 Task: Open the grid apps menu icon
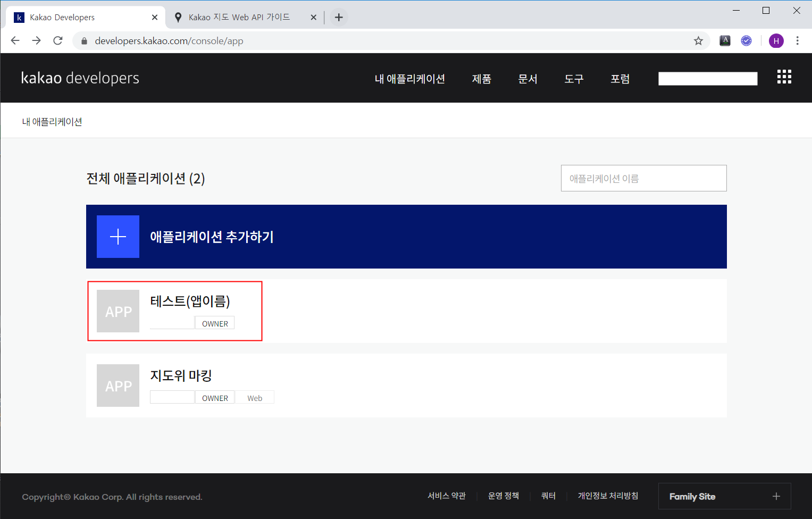(784, 77)
